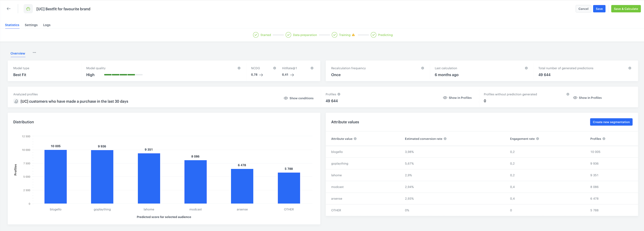Click the Last calculation info icon
Viewport: 644px width, 231px height.
click(x=526, y=68)
